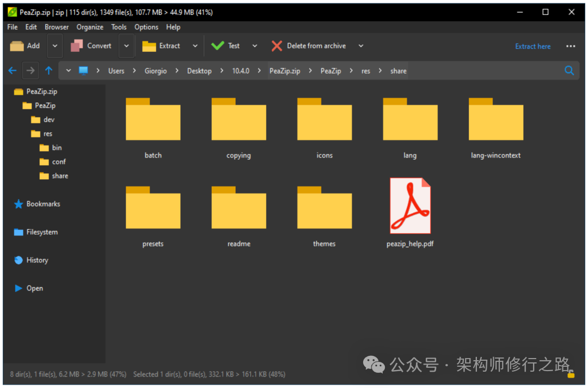This screenshot has height=388, width=588.
Task: Expand the Extract dropdown arrow
Action: pos(195,46)
